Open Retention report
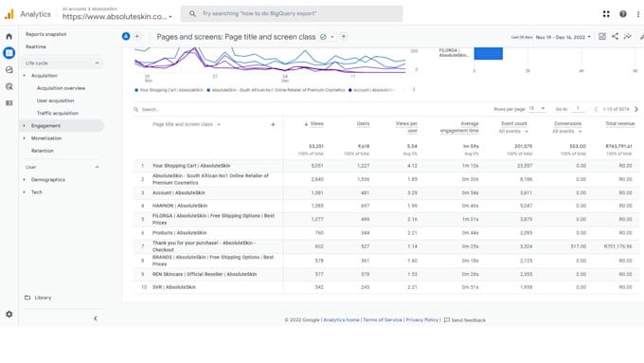 (x=43, y=151)
